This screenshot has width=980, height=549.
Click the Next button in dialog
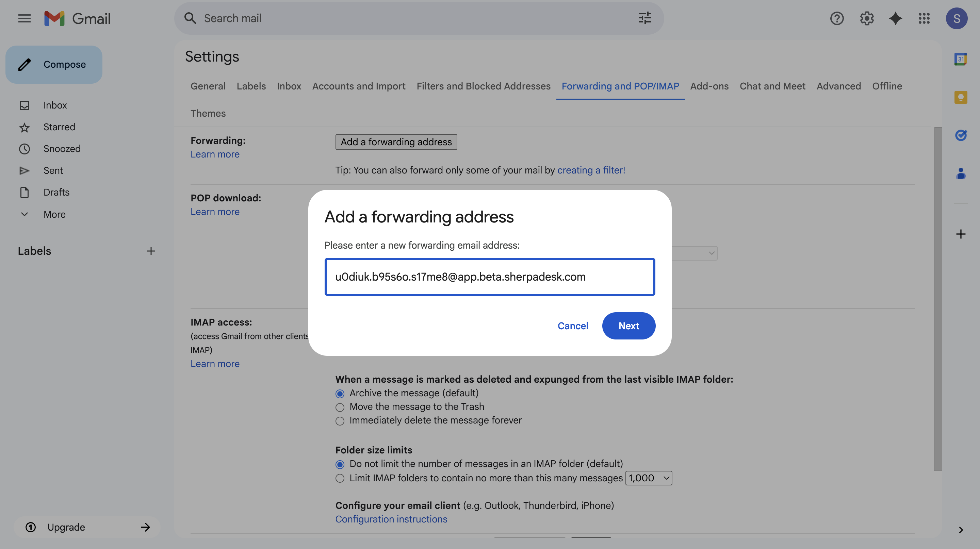point(628,326)
